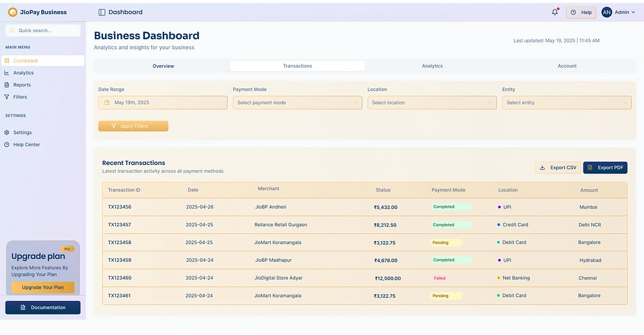
Task: Click the Pro badge on Upgrade plan card
Action: [x=68, y=249]
